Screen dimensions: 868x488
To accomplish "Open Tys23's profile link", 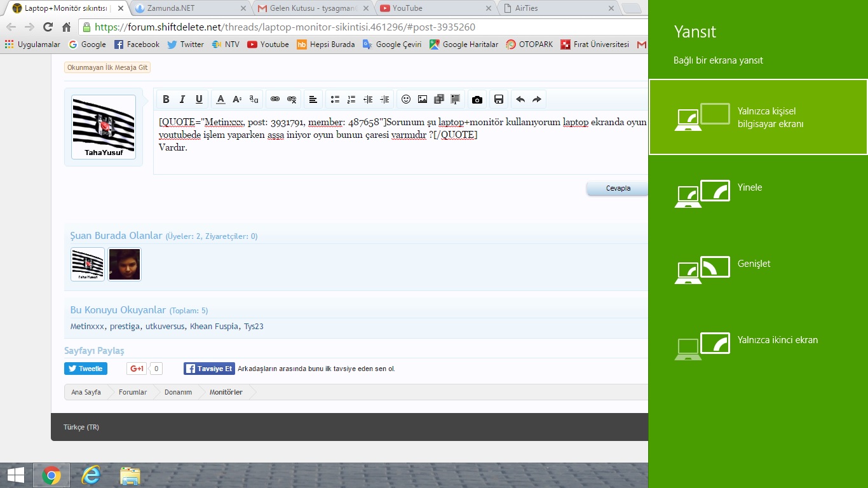I will 254,327.
